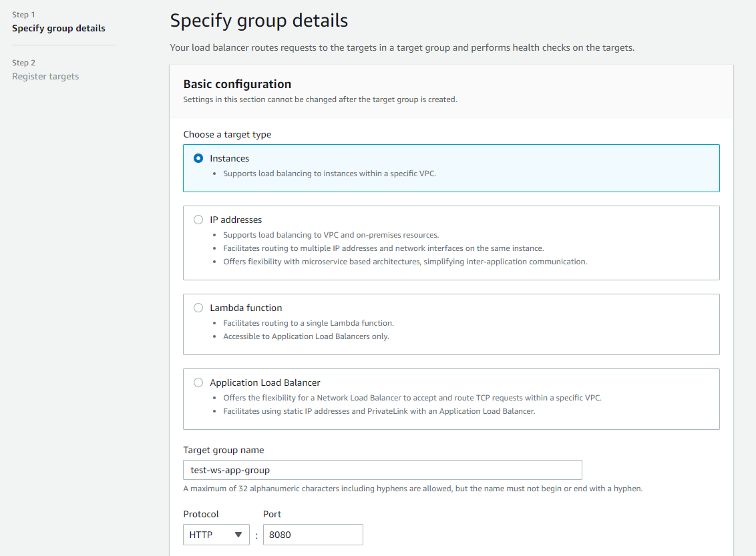This screenshot has width=756, height=556.
Task: Select the Instances target type radio button
Action: [x=198, y=158]
